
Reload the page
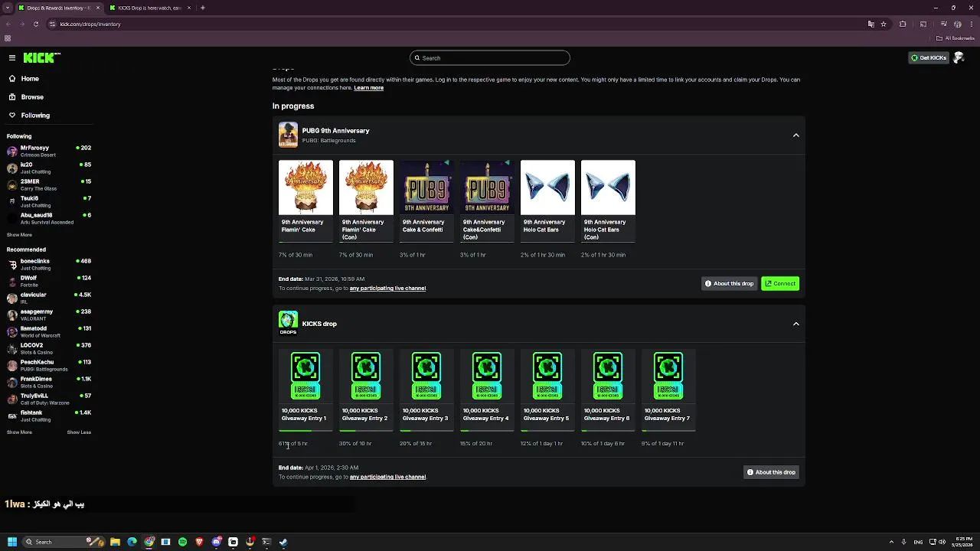tap(35, 24)
